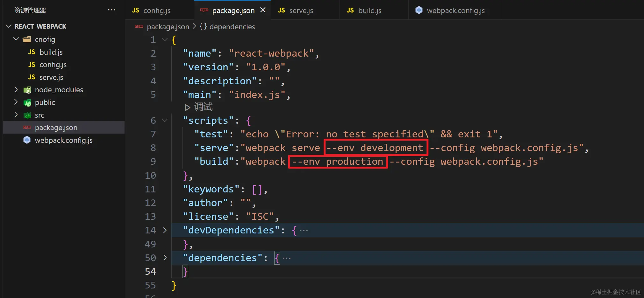
Task: Click the "scripts" key on line 6
Action: click(208, 121)
